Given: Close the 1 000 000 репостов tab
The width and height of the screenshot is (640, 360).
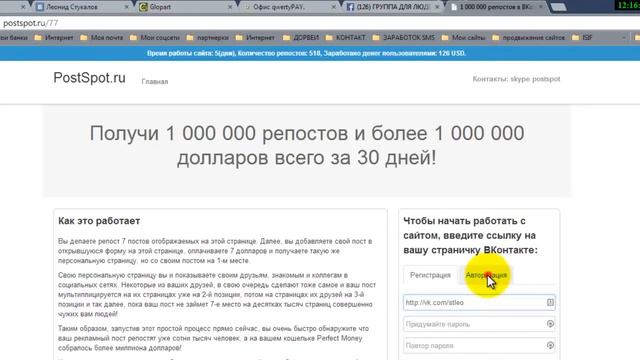Looking at the screenshot, I should pos(541,7).
